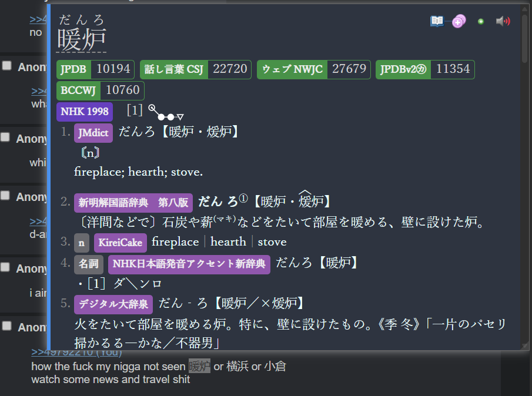Image resolution: width=532 pixels, height=396 pixels.
Task: Click the 〔n〕 noun marker under JMdict
Action: tap(91, 153)
